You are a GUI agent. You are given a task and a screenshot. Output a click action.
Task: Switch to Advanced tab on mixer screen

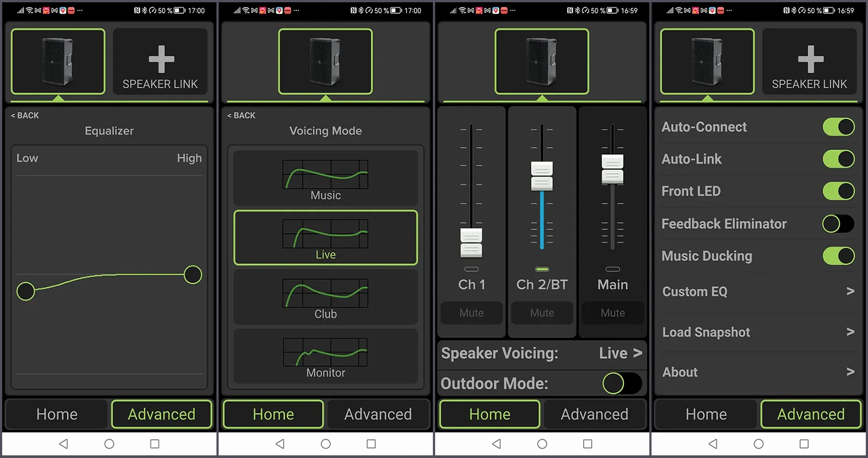coord(594,414)
